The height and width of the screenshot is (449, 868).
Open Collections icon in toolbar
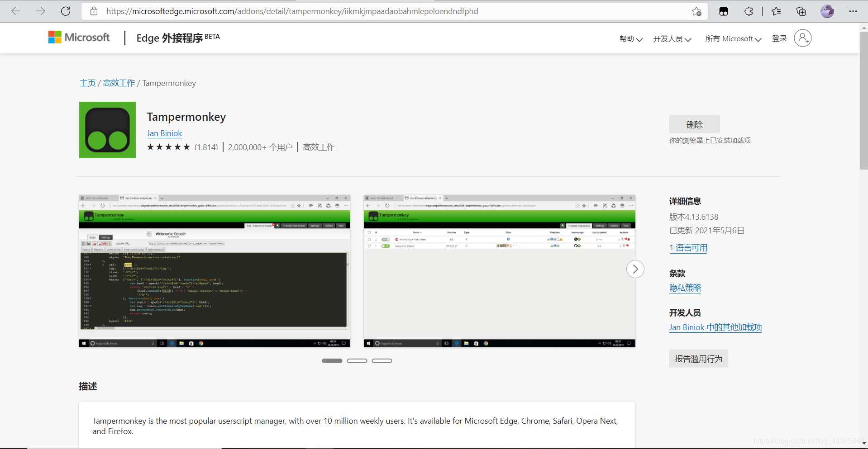tap(801, 11)
